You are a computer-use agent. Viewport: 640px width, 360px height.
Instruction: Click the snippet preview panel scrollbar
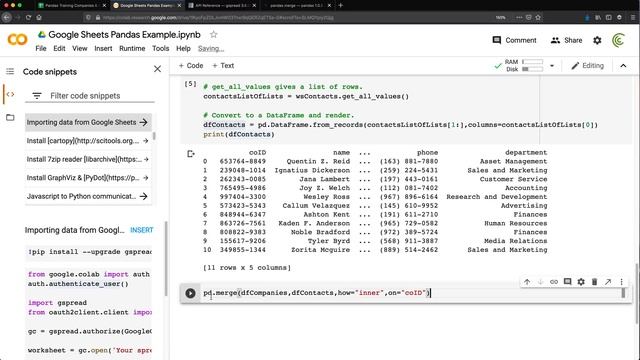166,259
